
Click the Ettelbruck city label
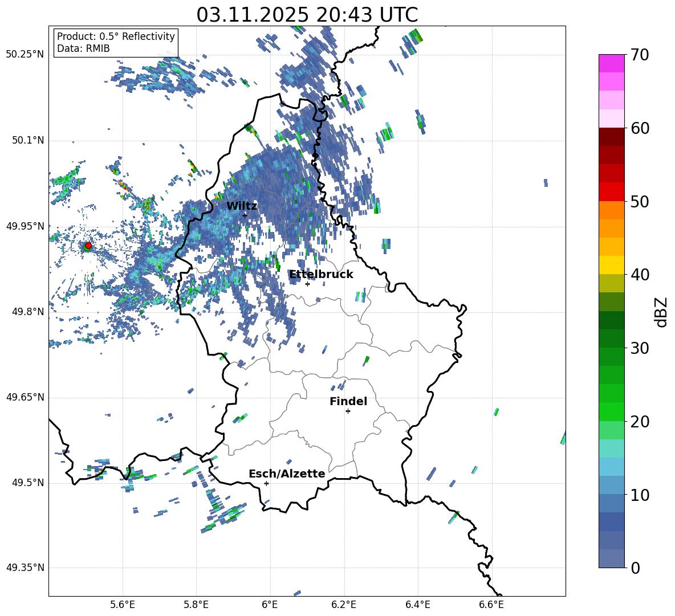click(321, 275)
